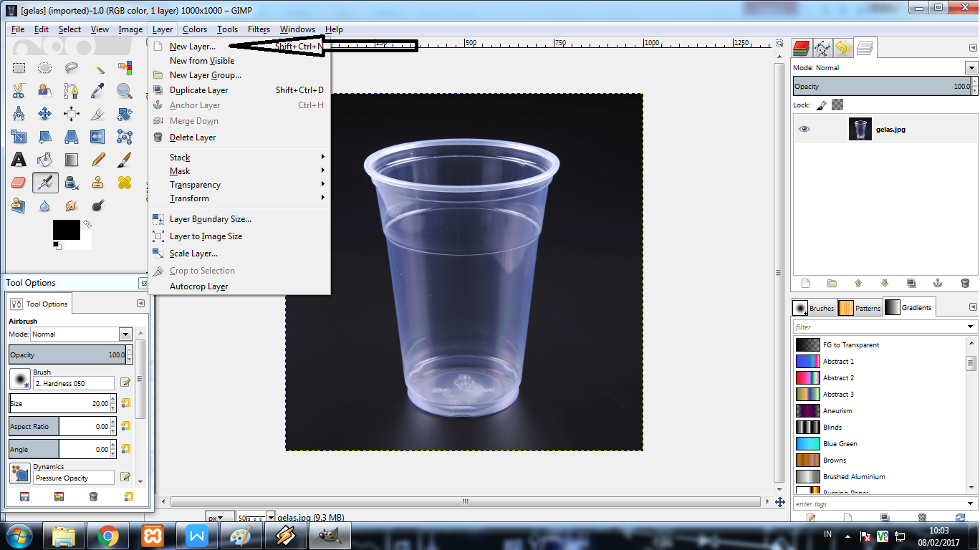Pick the Paintbrush tool
The image size is (980, 550).
(123, 160)
